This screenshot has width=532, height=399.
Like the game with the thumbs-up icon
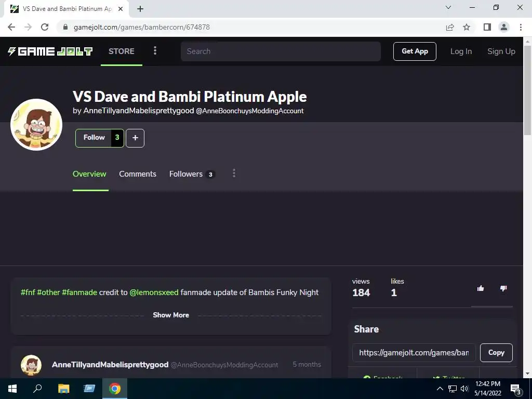click(481, 288)
